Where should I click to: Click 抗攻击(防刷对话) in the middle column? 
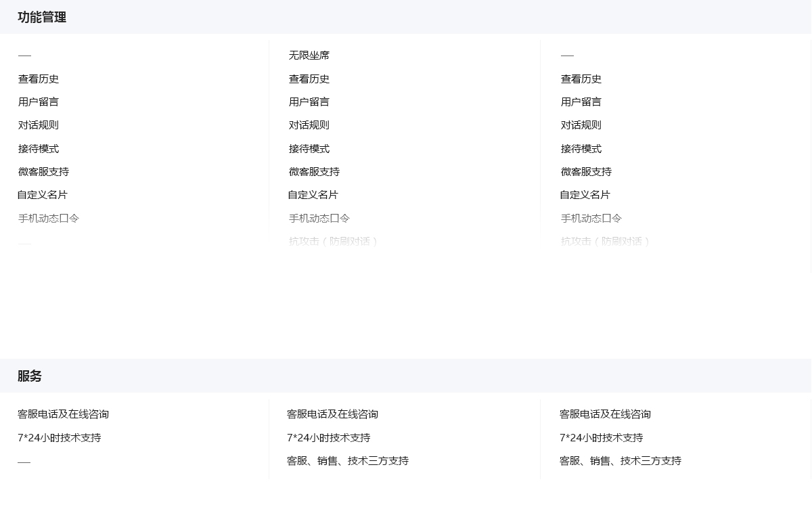(x=333, y=241)
